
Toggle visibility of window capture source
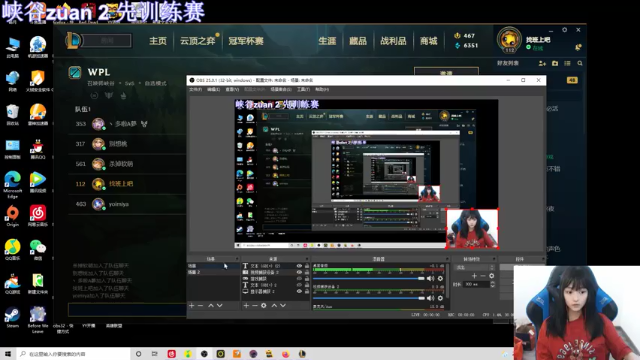(299, 279)
